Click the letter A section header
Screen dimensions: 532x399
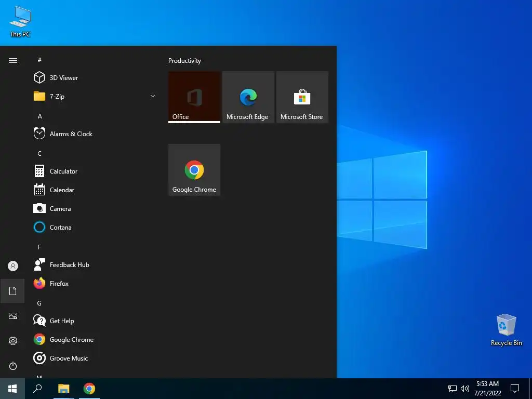pos(39,116)
